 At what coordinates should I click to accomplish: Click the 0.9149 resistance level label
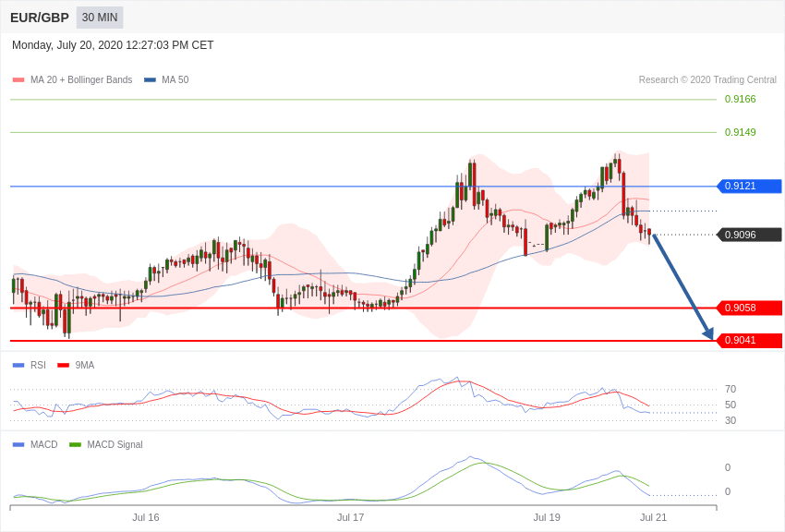740,132
